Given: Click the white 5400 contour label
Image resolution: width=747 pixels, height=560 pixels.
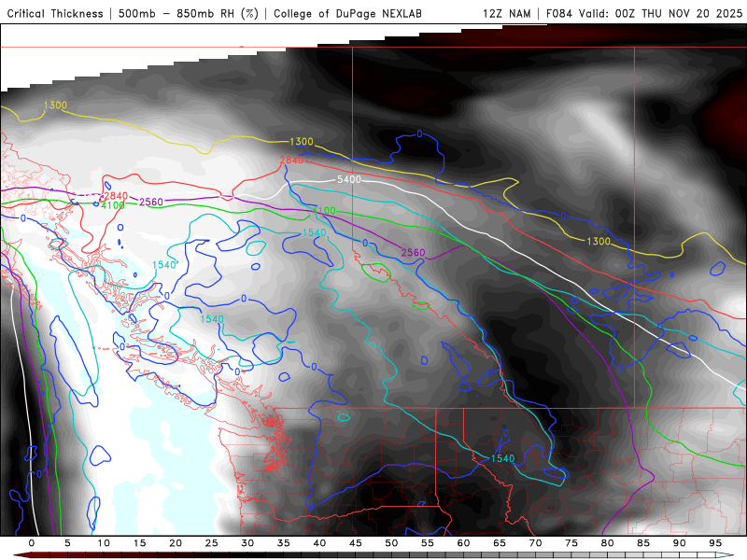Looking at the screenshot, I should click(x=349, y=179).
